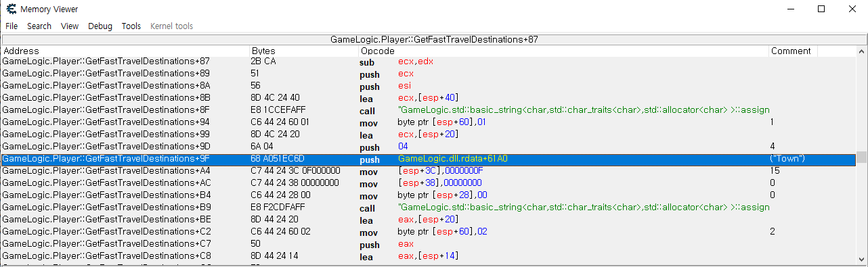The width and height of the screenshot is (868, 267).
Task: Select the push eax row at +C7
Action: point(429,244)
